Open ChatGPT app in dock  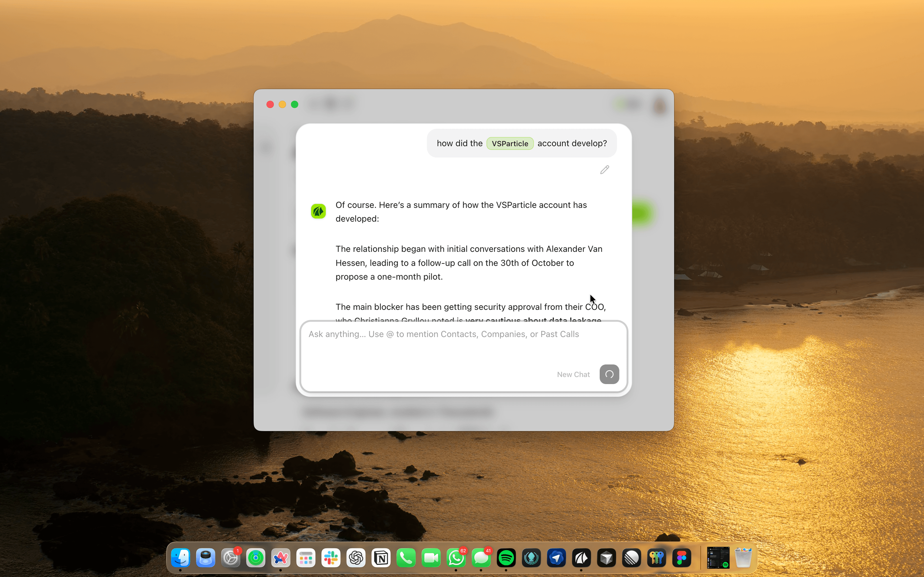point(356,558)
